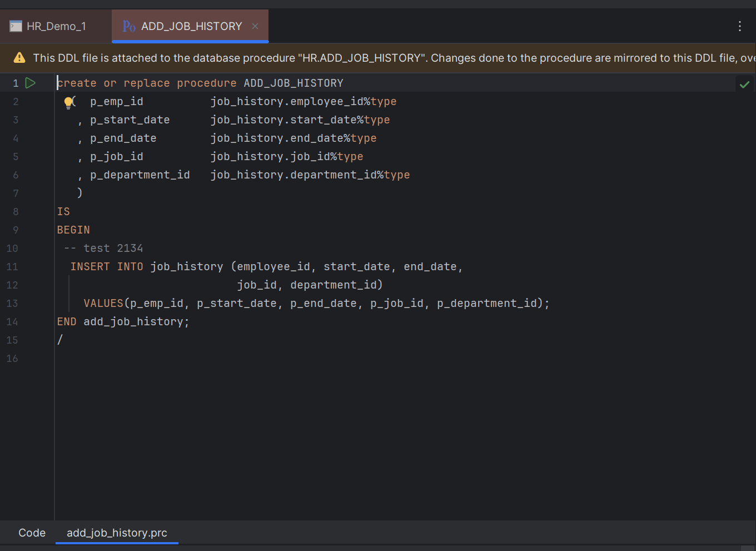Click the procedure icon on ADD_JOB_HISTORY tab
Image resolution: width=756 pixels, height=551 pixels.
128,26
